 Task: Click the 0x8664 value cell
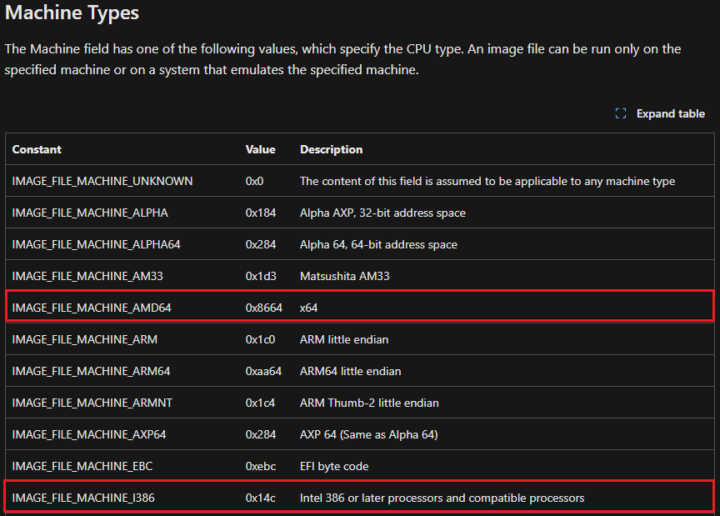264,308
